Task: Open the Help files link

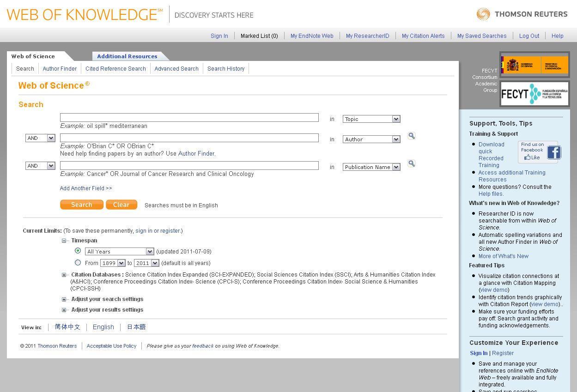Action: point(491,194)
